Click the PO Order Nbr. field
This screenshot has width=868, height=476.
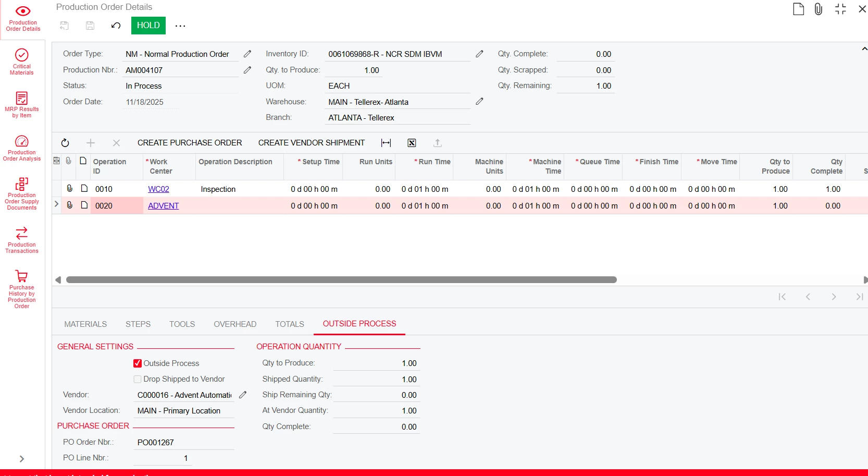click(184, 442)
